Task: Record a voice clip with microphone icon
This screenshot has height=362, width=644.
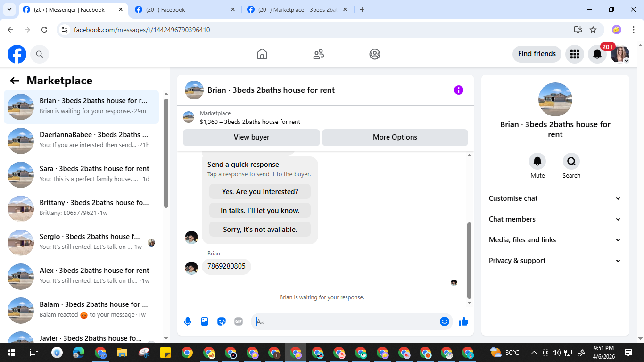Action: point(188,321)
